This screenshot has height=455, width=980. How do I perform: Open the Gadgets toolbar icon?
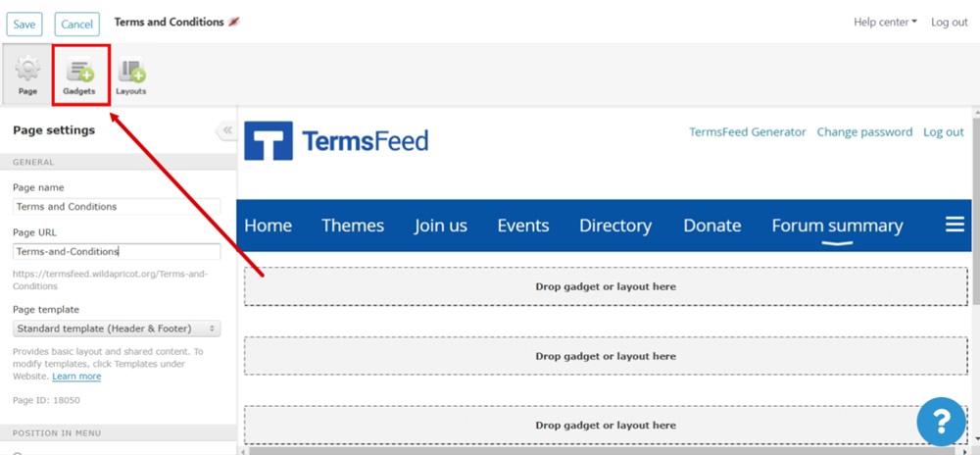(79, 76)
